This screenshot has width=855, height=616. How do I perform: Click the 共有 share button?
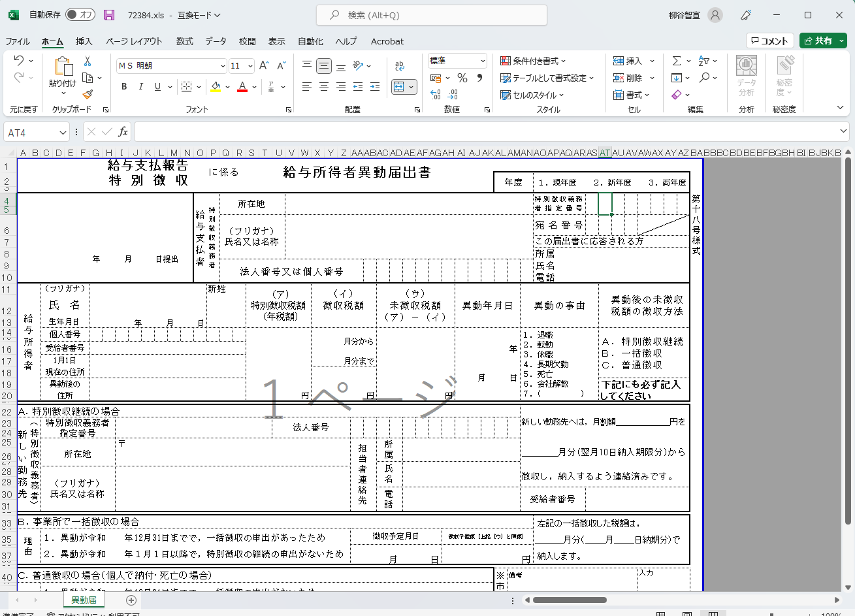point(822,41)
